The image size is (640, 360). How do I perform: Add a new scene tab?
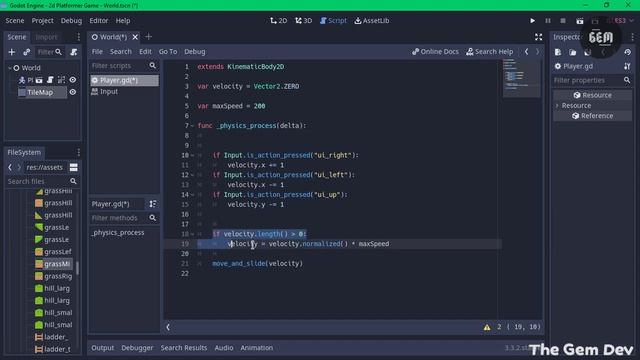click(x=149, y=37)
